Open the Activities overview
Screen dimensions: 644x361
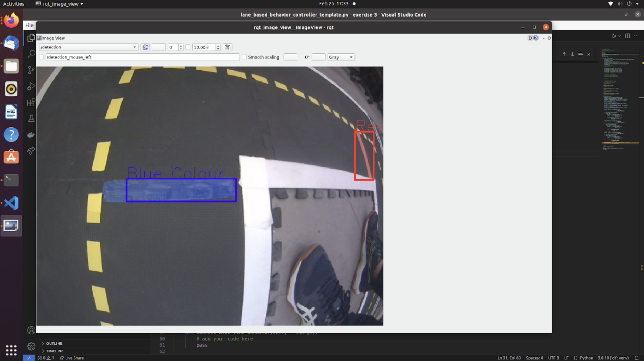pos(13,4)
